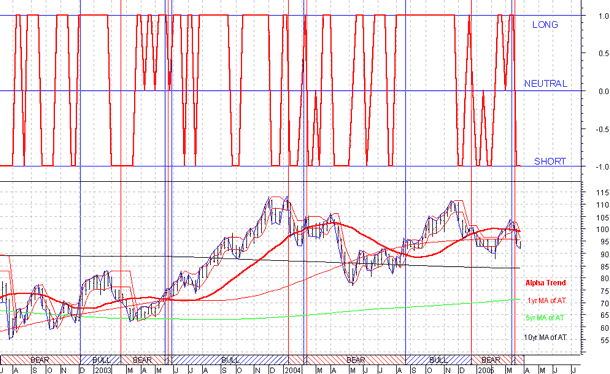Viewport: 610px width, 374px height.
Task: Select the green 5yr MA of AT legend
Action: 545,318
